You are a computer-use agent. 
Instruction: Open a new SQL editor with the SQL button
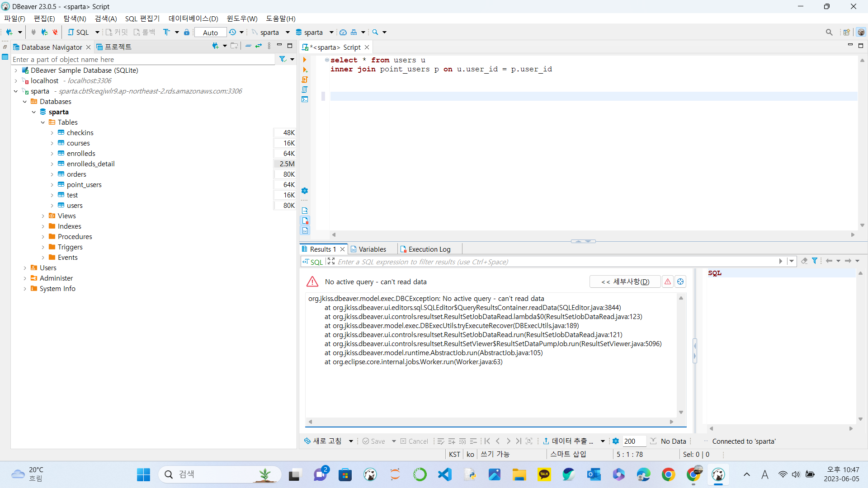79,32
